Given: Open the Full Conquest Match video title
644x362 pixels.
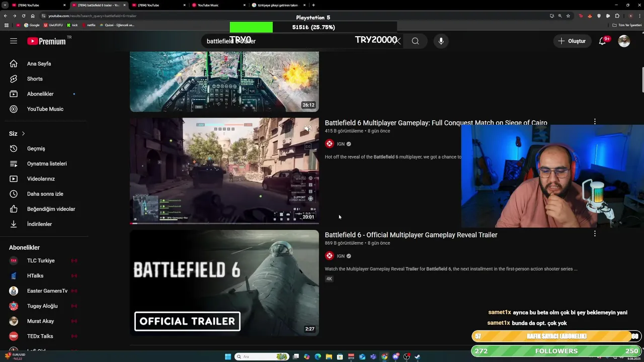Looking at the screenshot, I should pyautogui.click(x=436, y=123).
